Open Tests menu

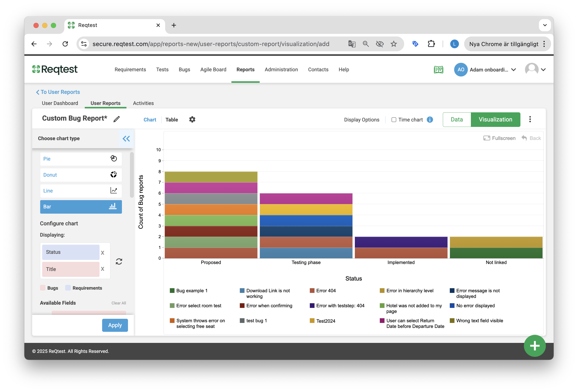point(162,70)
